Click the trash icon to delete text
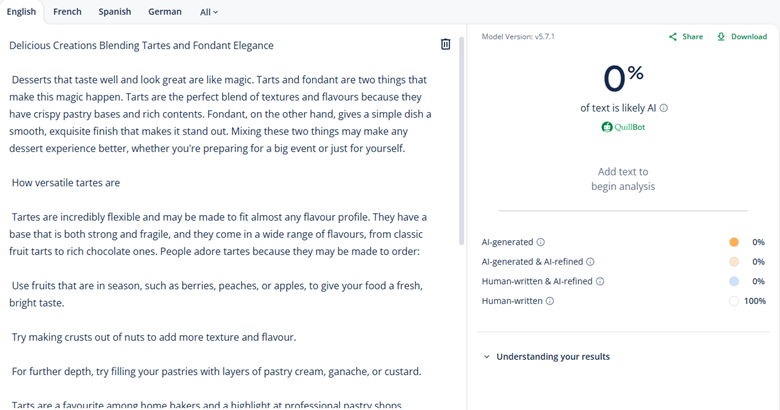 [446, 44]
